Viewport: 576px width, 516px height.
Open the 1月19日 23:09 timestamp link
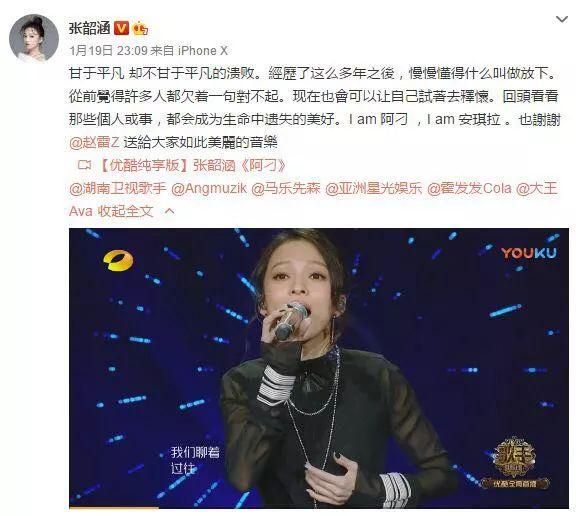point(108,51)
